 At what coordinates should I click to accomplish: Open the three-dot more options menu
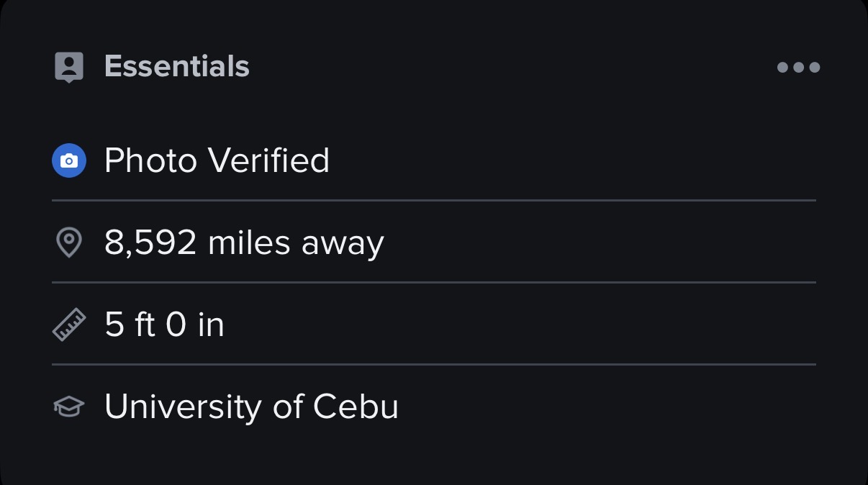click(x=798, y=68)
